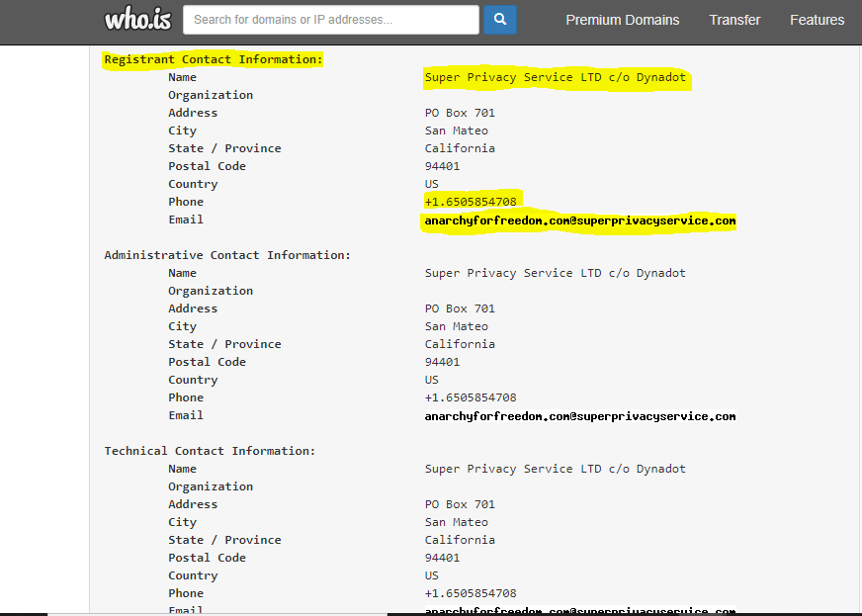Image resolution: width=862 pixels, height=616 pixels.
Task: Select the registrant state California
Action: (x=460, y=148)
